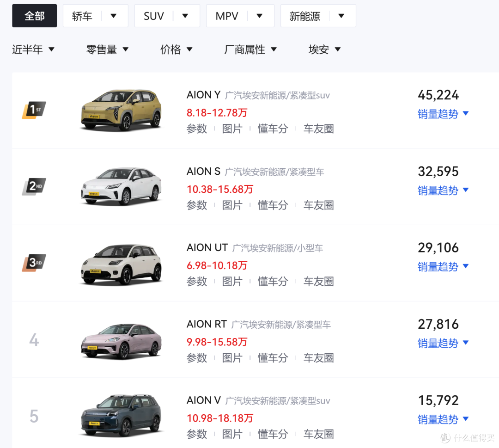The image size is (499, 448).
Task: Expand 销量趋势 for AION UT
Action: pos(443,266)
